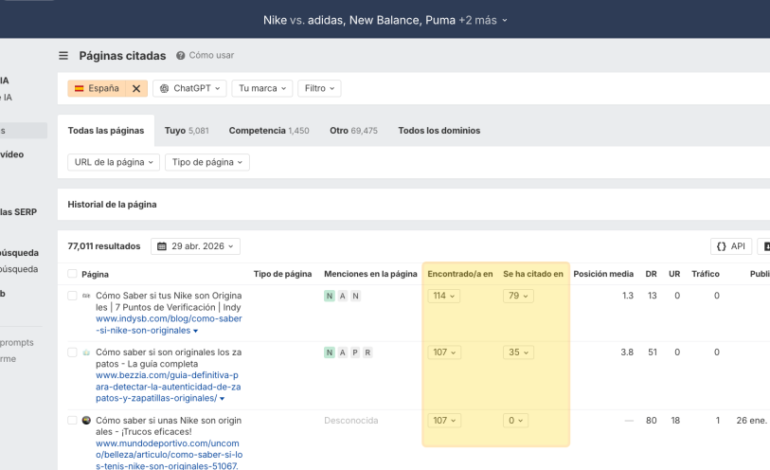770x470 pixels.
Task: Click the mundodeportivo.com site favicon
Action: tap(86, 420)
